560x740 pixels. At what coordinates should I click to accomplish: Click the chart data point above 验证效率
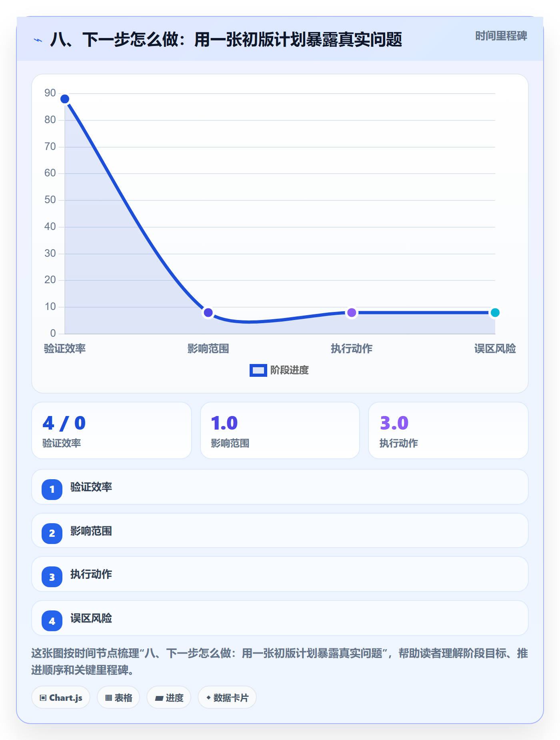tap(65, 99)
